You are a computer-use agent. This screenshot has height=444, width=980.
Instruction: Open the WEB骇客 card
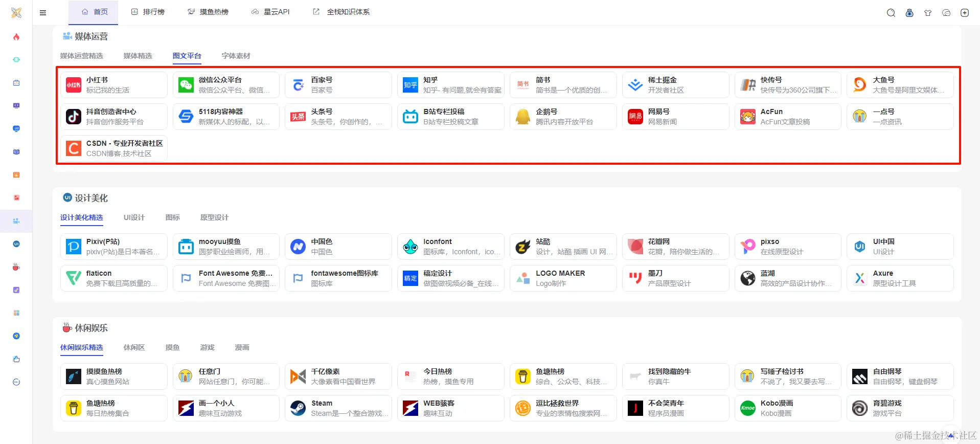(x=451, y=408)
